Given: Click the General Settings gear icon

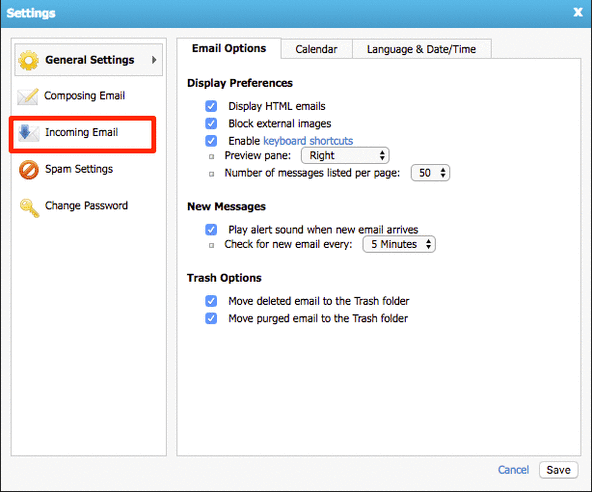Looking at the screenshot, I should [29, 60].
